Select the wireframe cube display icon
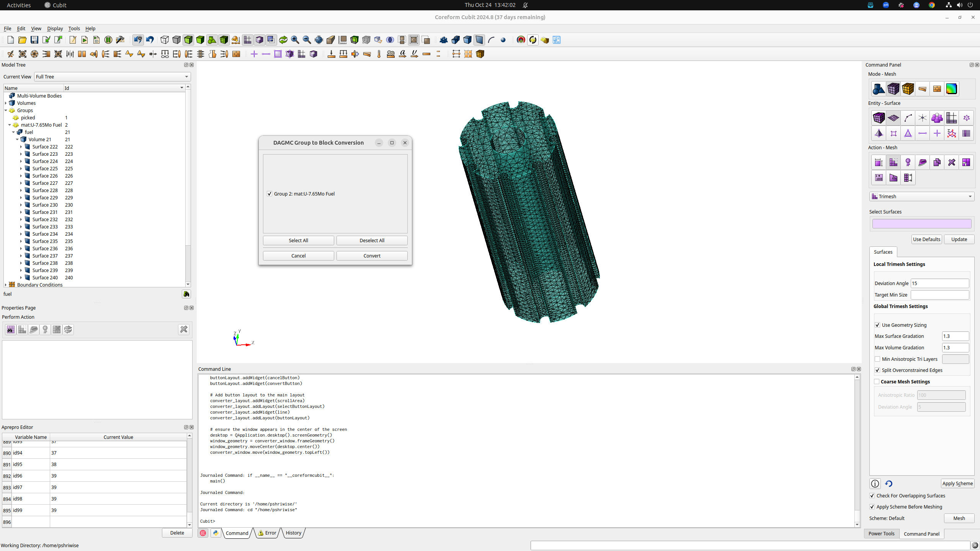Image resolution: width=980 pixels, height=551 pixels. click(x=165, y=40)
